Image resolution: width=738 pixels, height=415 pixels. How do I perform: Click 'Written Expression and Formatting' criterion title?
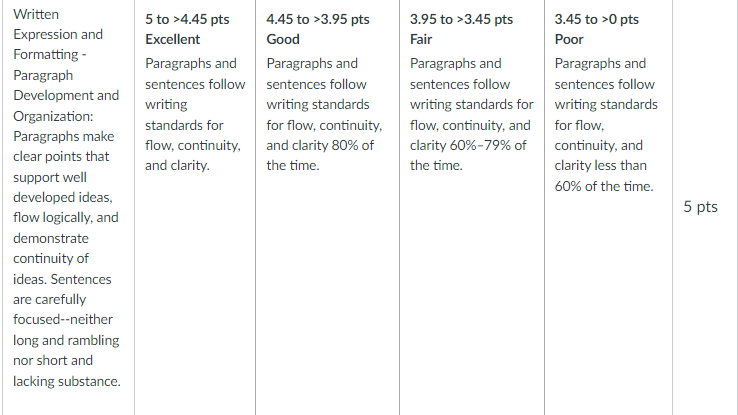click(x=58, y=34)
